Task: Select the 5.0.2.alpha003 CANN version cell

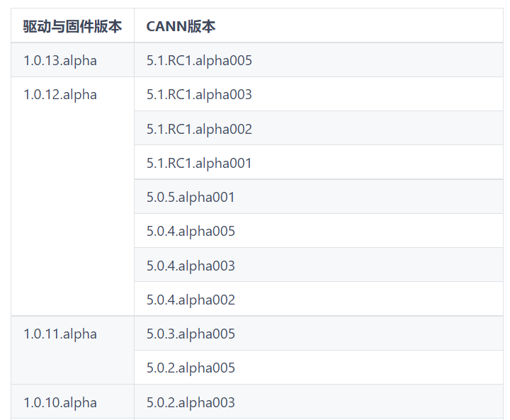Action: click(x=191, y=402)
